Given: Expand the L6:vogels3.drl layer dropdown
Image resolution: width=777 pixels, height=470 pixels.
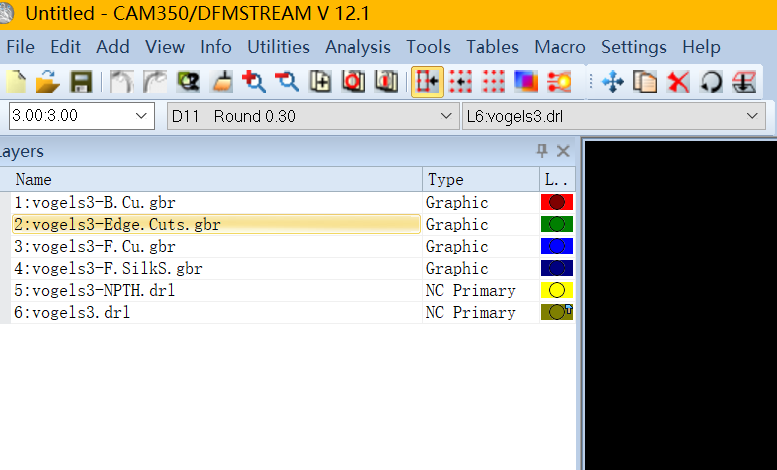Looking at the screenshot, I should click(752, 116).
